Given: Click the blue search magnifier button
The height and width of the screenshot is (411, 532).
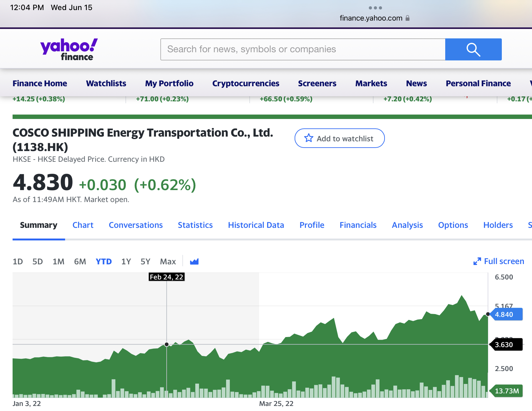Looking at the screenshot, I should click(473, 49).
